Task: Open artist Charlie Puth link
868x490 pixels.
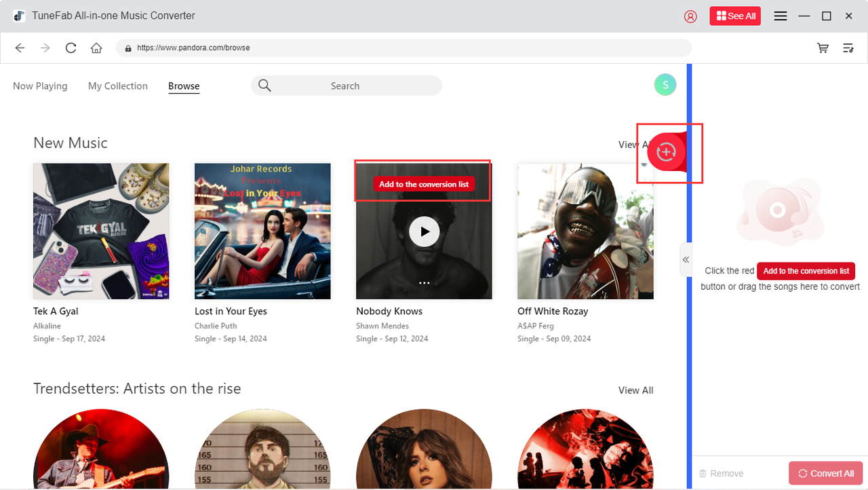Action: [x=216, y=326]
